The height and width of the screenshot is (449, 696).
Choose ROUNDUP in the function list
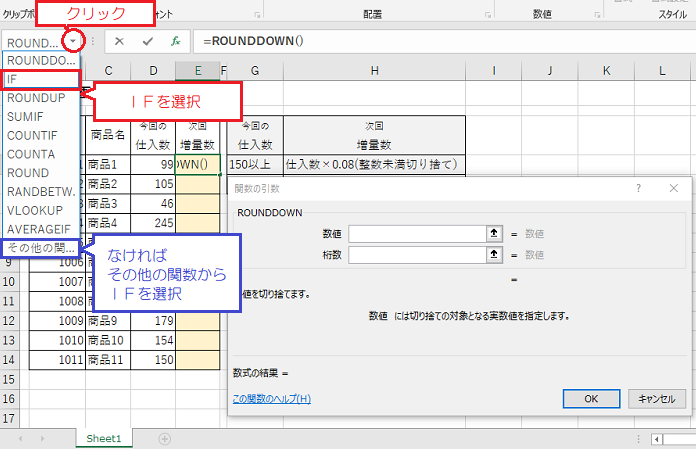(41, 98)
